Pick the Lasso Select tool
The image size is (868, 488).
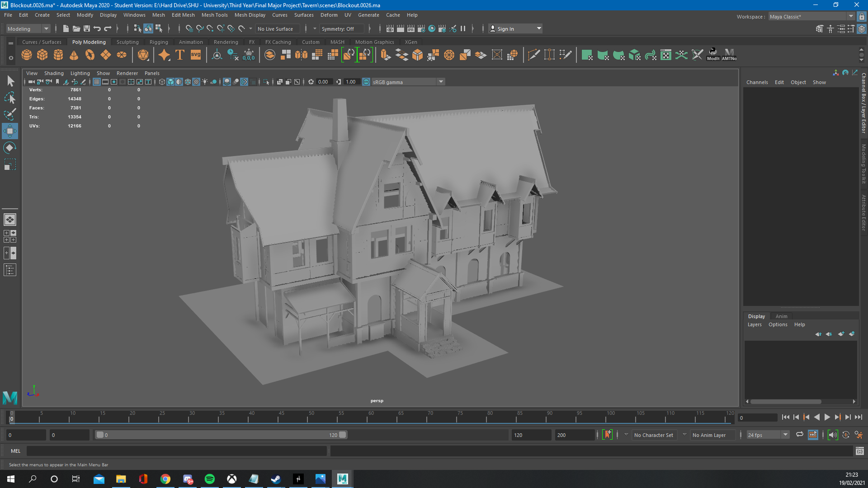(10, 98)
